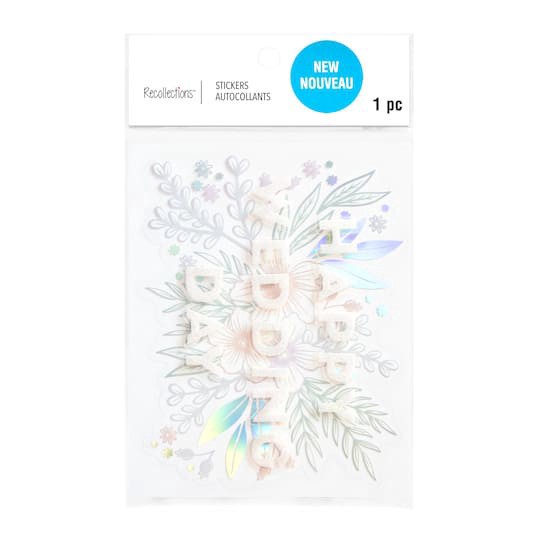Image resolution: width=540 pixels, height=540 pixels.
Task: Click the Recollections brand logo
Action: tap(169, 93)
